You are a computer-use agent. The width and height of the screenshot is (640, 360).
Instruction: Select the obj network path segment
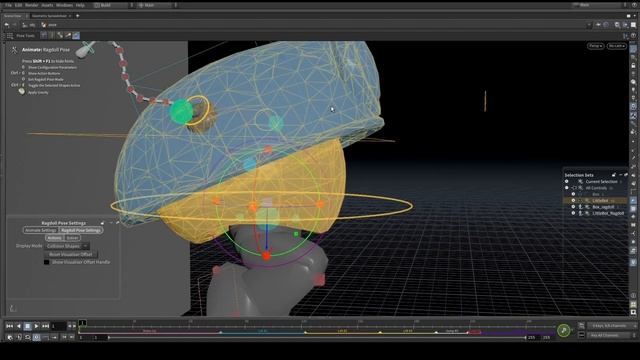click(29, 25)
